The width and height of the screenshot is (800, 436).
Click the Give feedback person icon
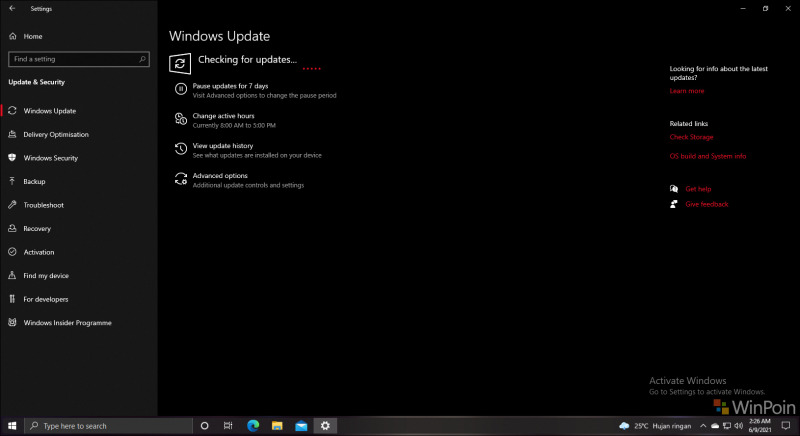(673, 204)
